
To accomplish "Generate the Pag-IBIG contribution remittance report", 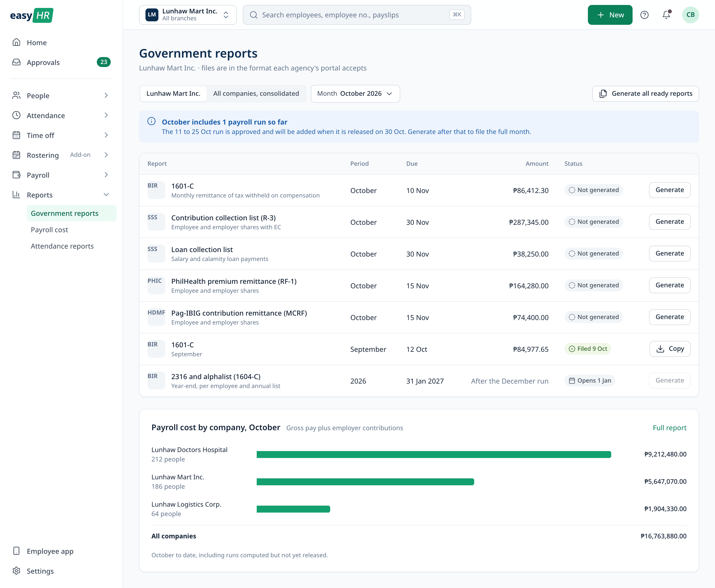I will (670, 317).
